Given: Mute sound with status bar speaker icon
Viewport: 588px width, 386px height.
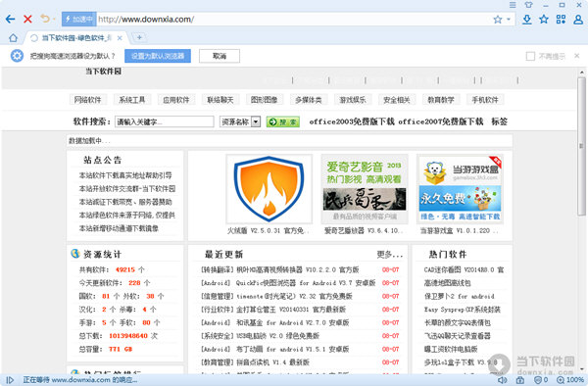Looking at the screenshot, I should coord(502,380).
